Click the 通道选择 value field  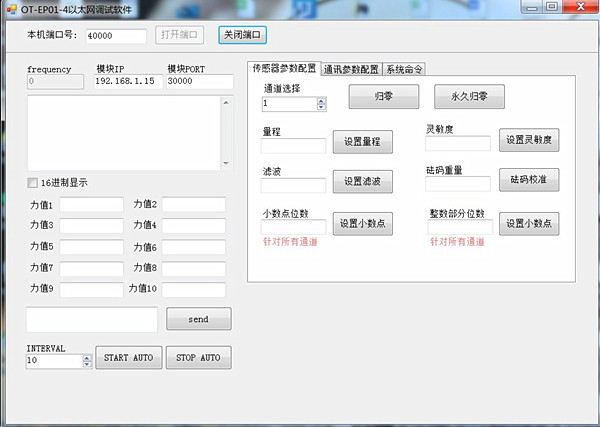290,104
